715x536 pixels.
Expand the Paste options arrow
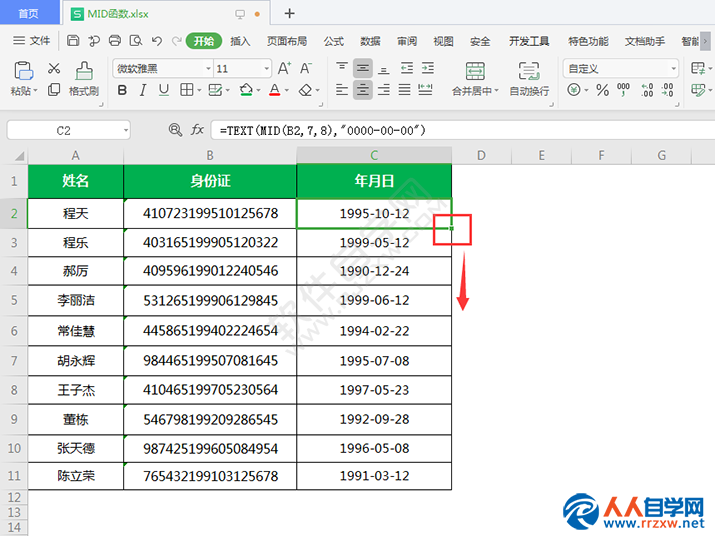coord(35,90)
